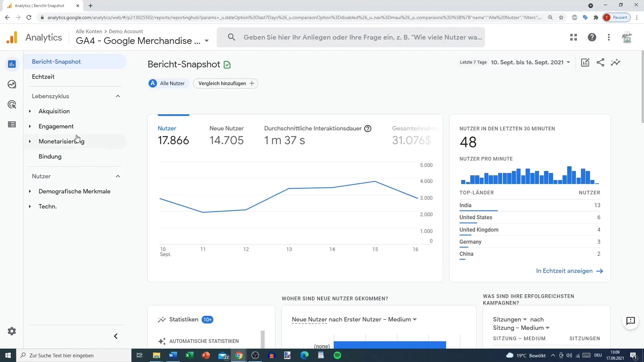Click the Alle Konten breadcrumb link

pyautogui.click(x=89, y=32)
